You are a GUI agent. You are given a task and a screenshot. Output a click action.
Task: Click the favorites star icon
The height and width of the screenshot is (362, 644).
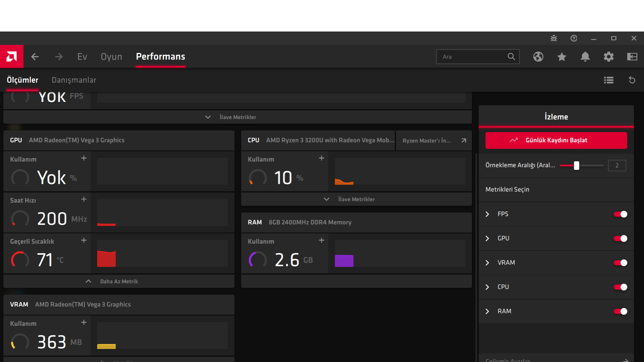(562, 57)
